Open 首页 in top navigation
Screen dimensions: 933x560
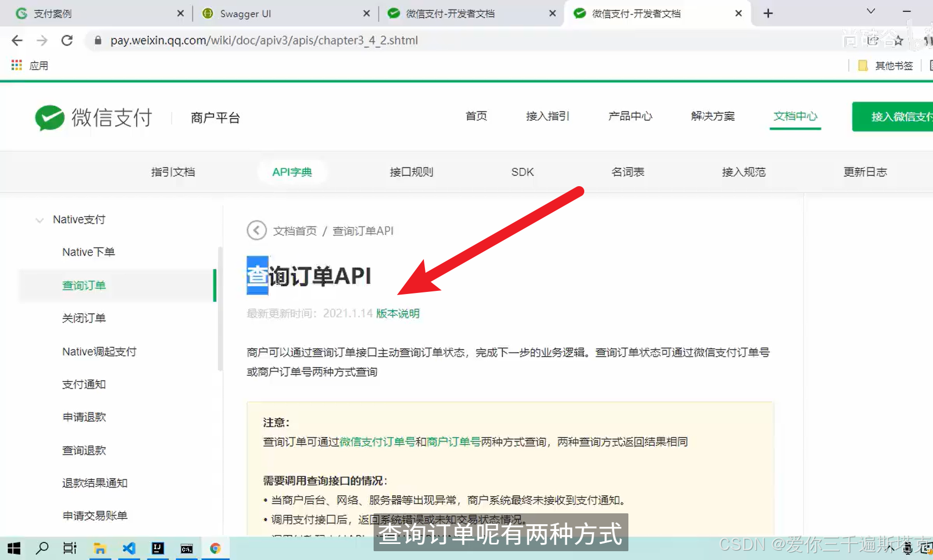pos(476,116)
